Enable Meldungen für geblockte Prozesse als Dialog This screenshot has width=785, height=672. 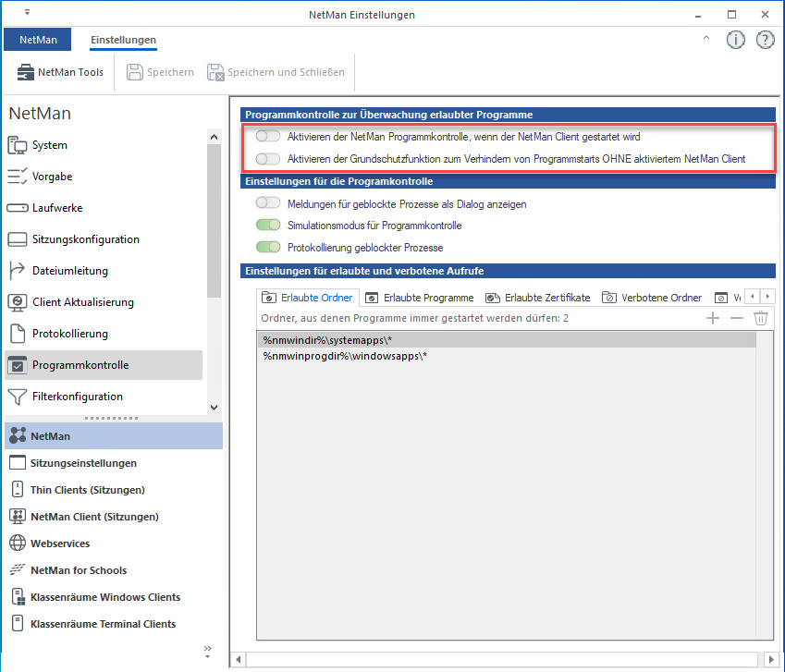click(x=268, y=202)
